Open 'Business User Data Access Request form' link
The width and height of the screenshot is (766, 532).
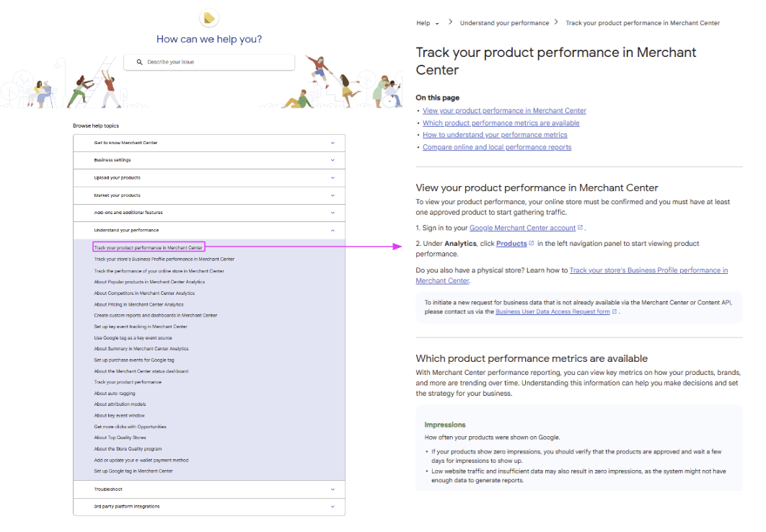click(553, 311)
